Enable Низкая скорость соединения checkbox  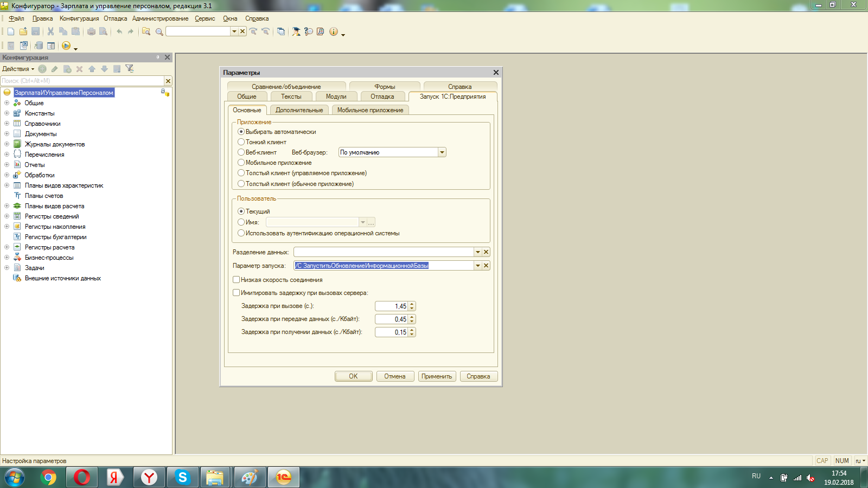click(x=237, y=280)
